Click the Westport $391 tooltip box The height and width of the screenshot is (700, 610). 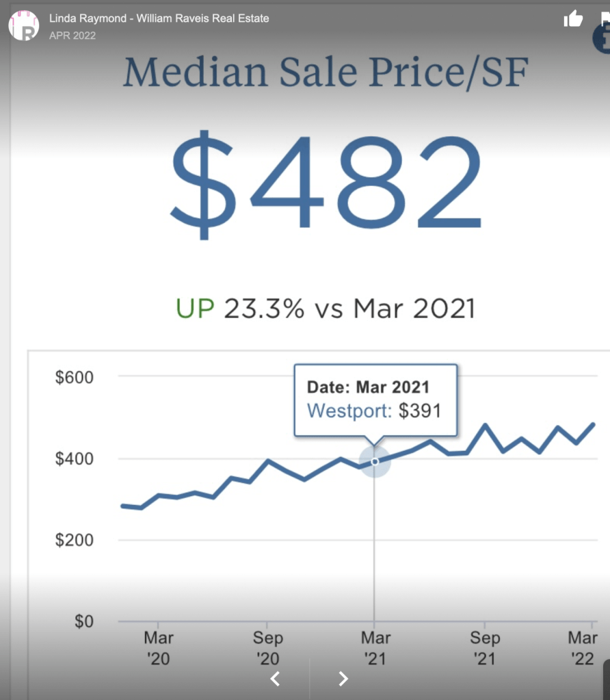click(375, 400)
